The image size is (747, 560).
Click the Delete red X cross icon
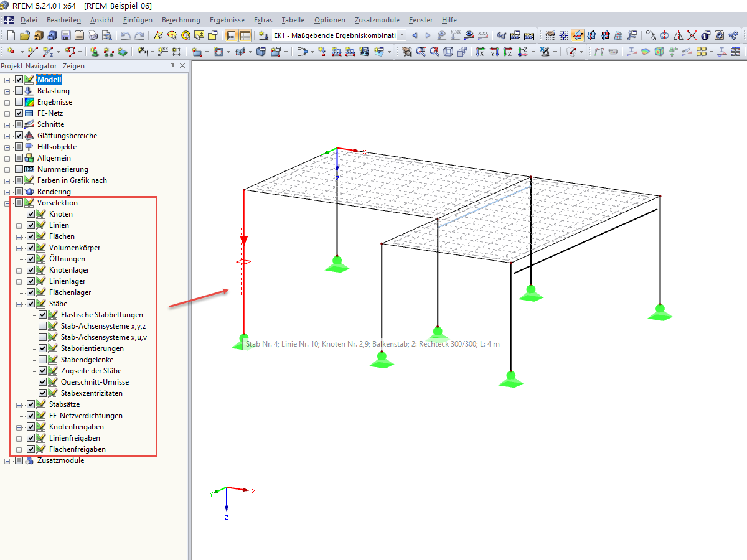[x=692, y=35]
